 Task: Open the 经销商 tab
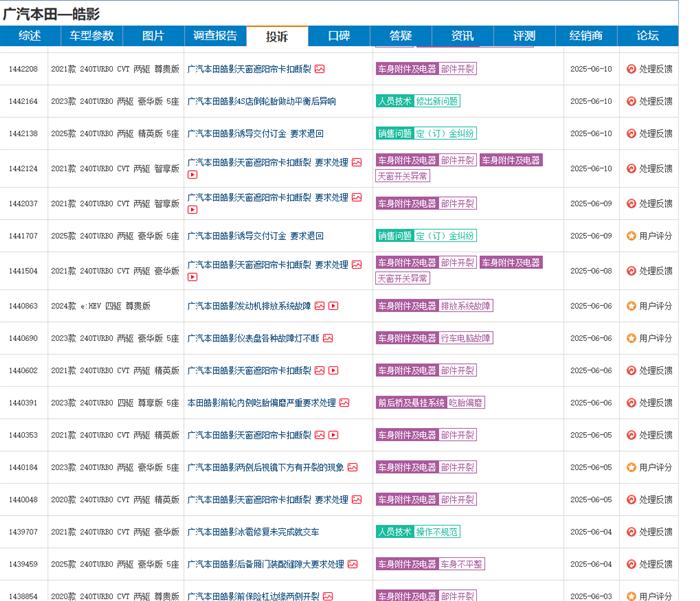[586, 36]
